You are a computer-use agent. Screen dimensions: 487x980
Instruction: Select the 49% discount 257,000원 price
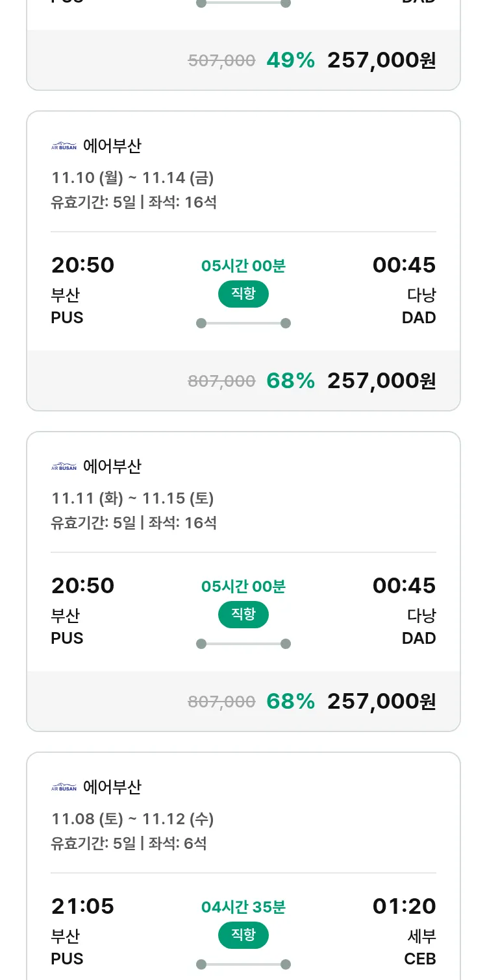coord(381,60)
